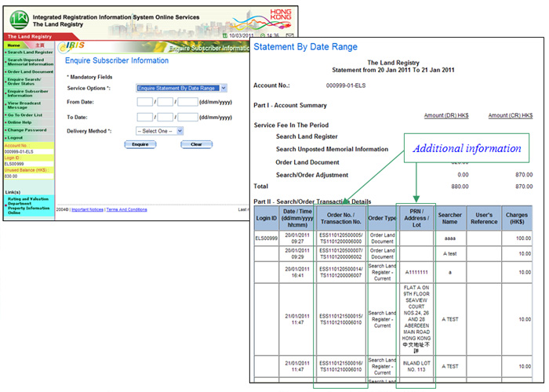Screen dimensions: 549x392
Task: Click the INLAND LOT NO. 113 cell
Action: pos(416,366)
